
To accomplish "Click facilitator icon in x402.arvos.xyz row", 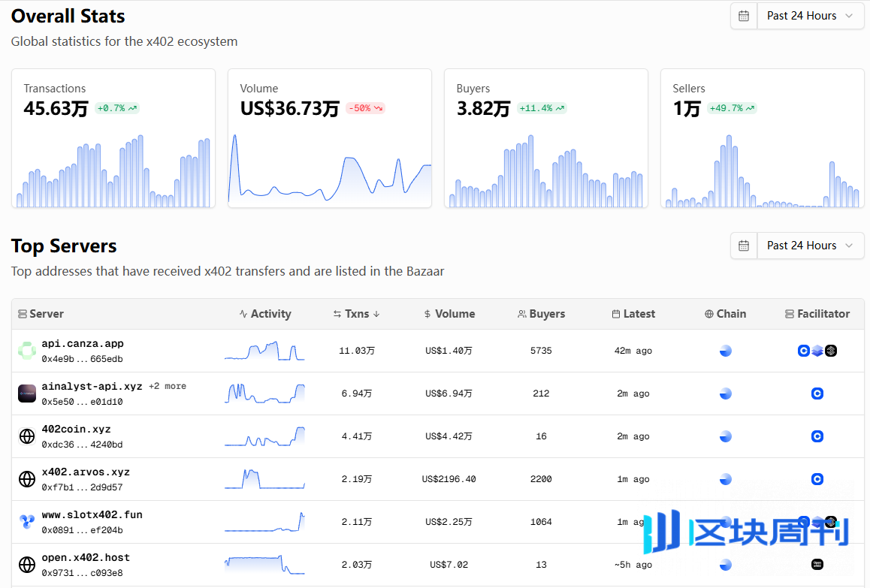I will pos(817,479).
